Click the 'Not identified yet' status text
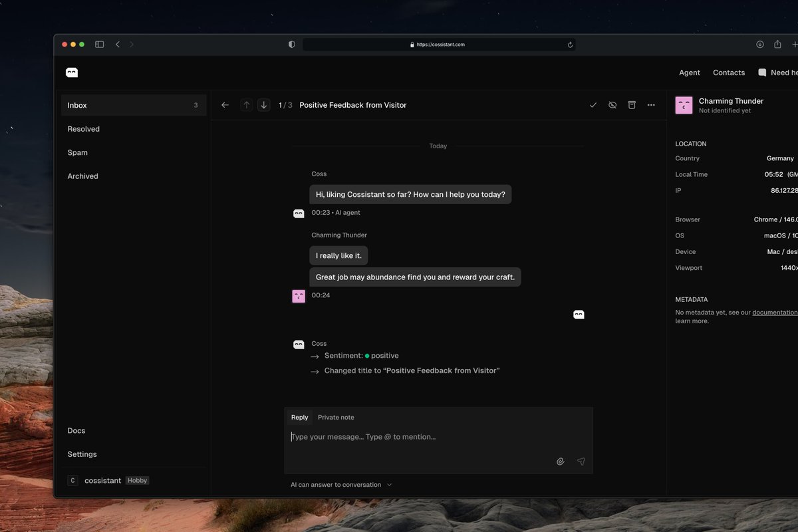This screenshot has height=532, width=798. (725, 111)
